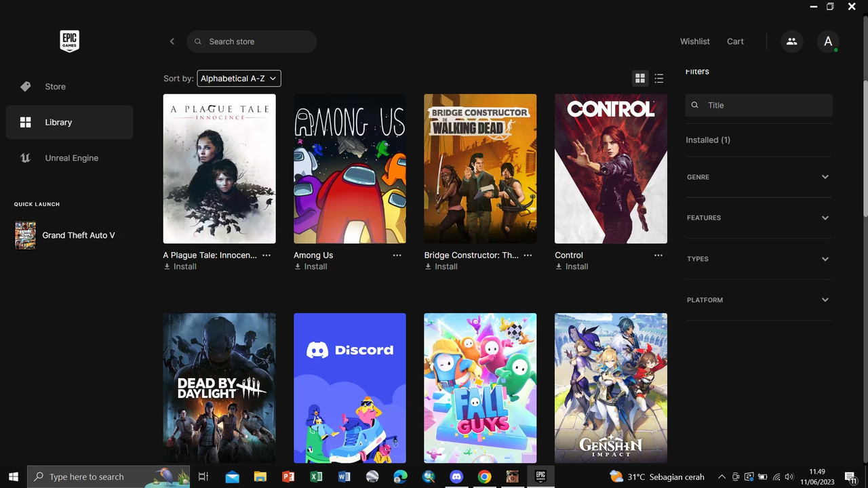Click the Epic Games taskbar icon
The height and width of the screenshot is (488, 868).
click(x=540, y=476)
